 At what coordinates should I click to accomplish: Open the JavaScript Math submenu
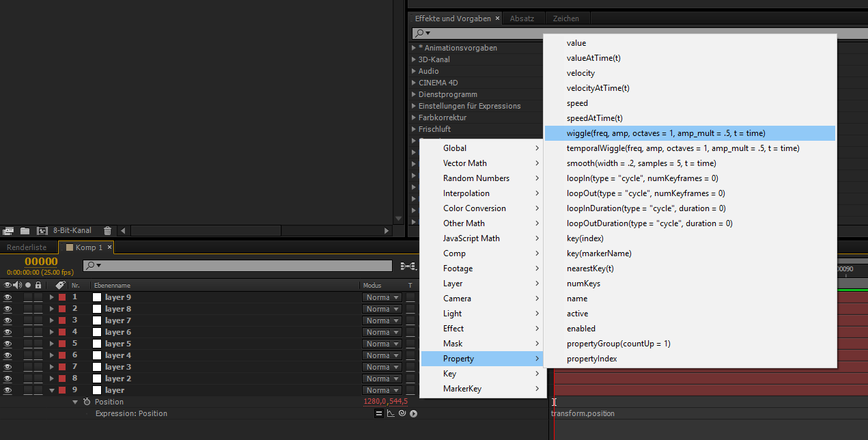(483, 238)
